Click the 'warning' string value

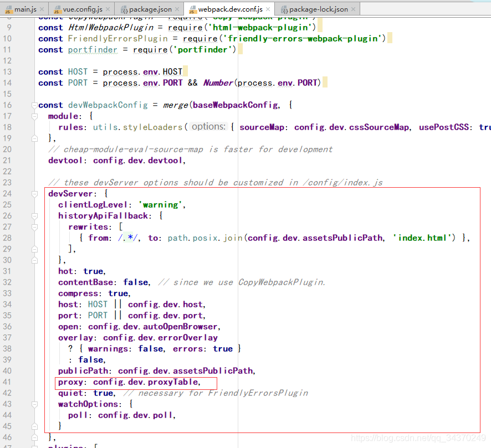(x=160, y=205)
